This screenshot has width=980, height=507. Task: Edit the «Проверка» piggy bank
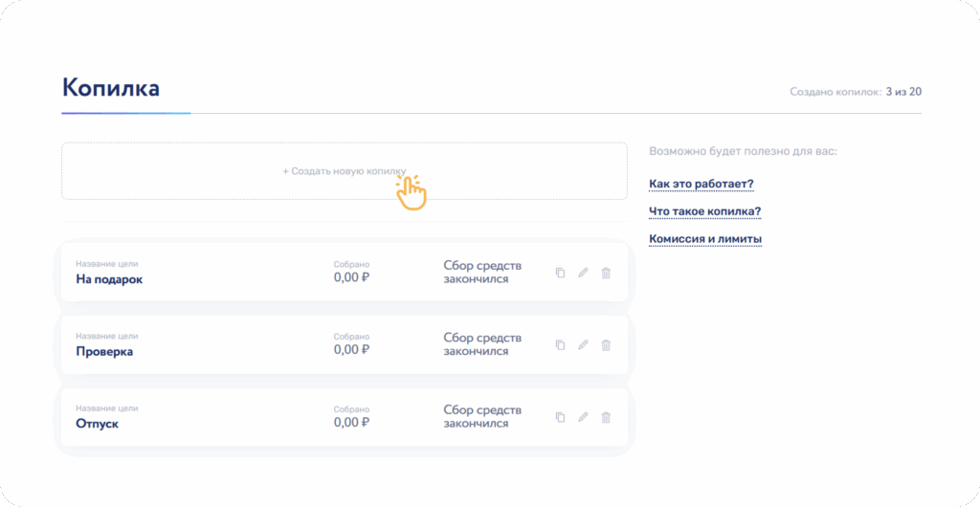point(583,344)
